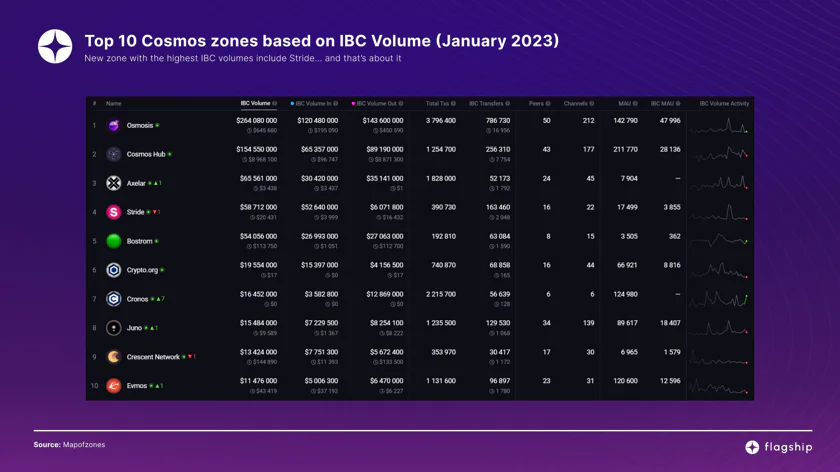Click info icon next to Total Txs
This screenshot has height=472, width=840.
(x=453, y=103)
